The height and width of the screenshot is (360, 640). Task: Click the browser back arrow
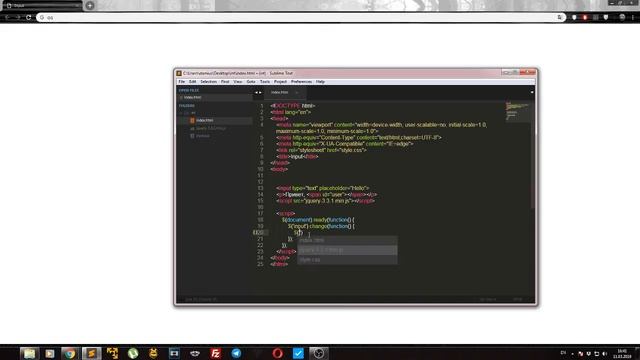(x=7, y=17)
